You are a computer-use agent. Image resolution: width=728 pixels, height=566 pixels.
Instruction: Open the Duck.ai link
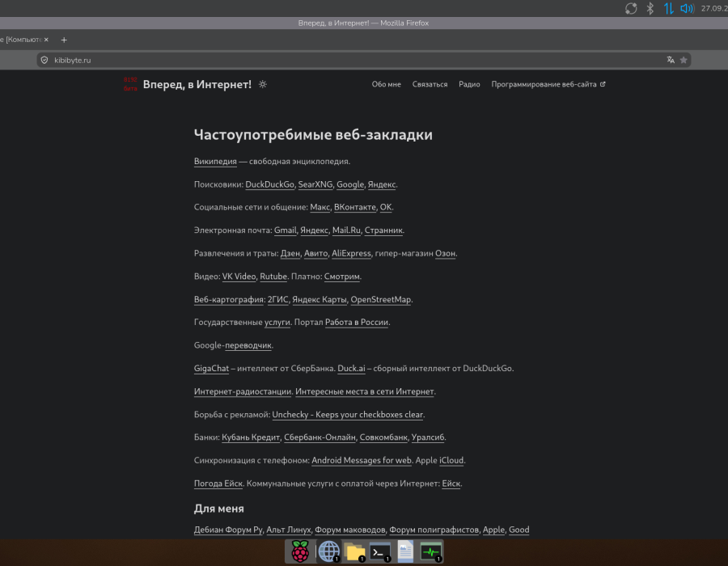point(351,369)
